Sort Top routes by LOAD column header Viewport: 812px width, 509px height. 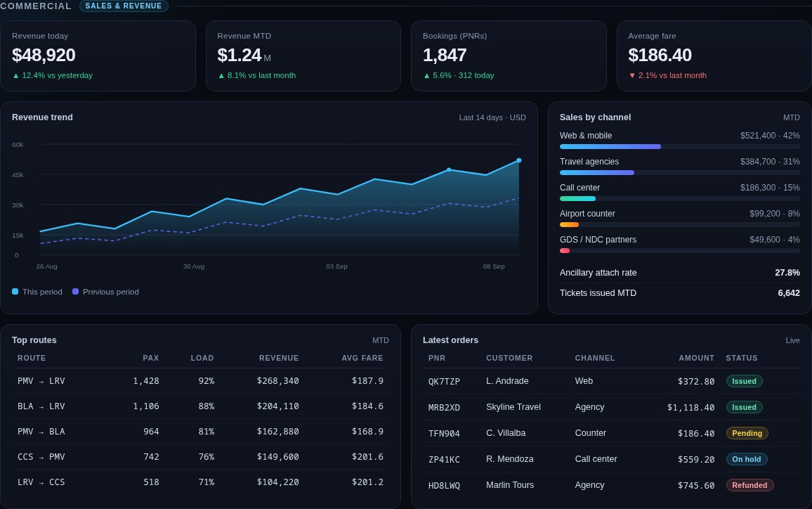point(202,358)
